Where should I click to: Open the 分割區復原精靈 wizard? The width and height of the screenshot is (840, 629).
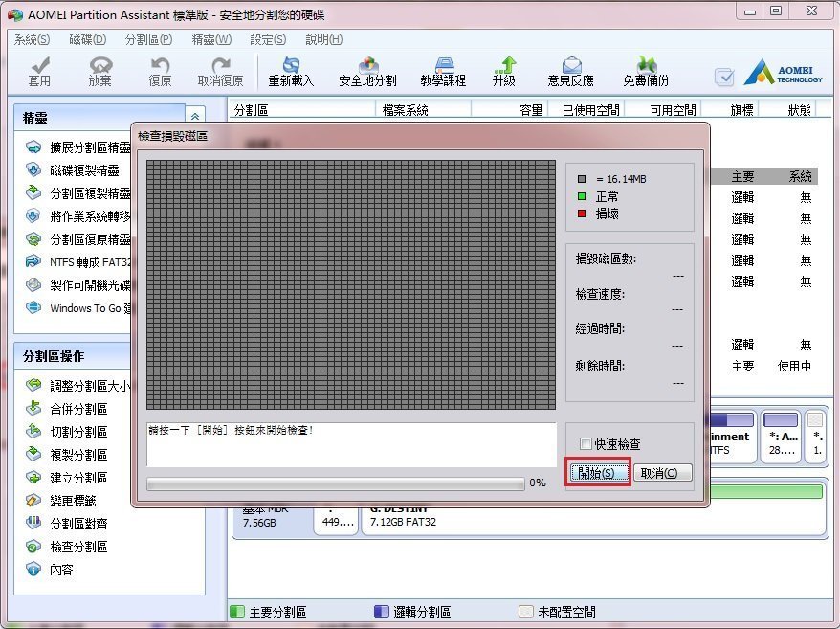[78, 239]
